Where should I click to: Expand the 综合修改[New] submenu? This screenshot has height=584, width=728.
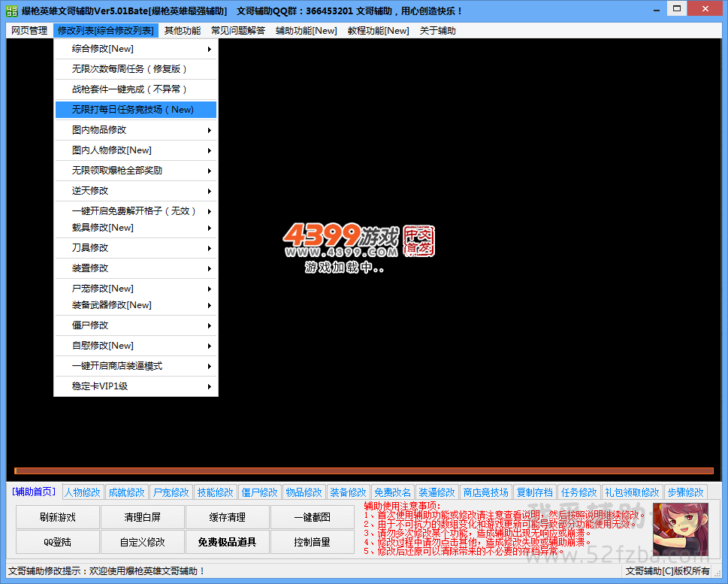point(136,49)
